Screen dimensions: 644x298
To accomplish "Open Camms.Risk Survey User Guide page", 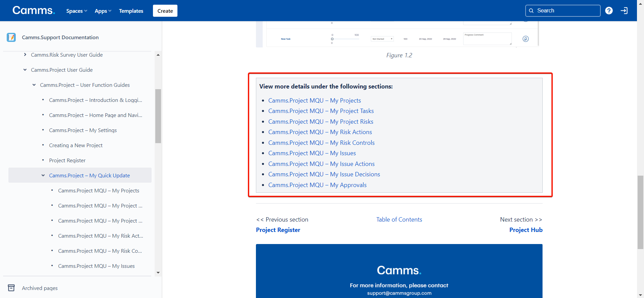I will [x=67, y=55].
